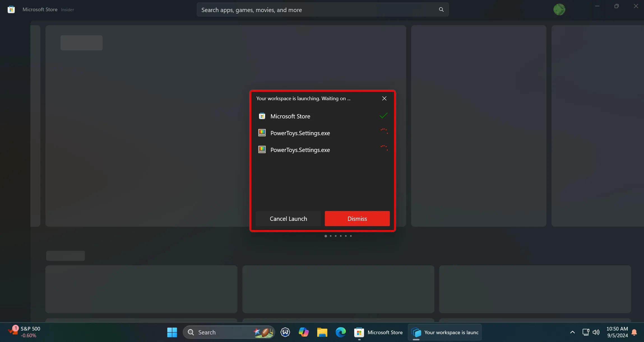Click the search magnifier icon in Store
The width and height of the screenshot is (644, 342).
[441, 9]
